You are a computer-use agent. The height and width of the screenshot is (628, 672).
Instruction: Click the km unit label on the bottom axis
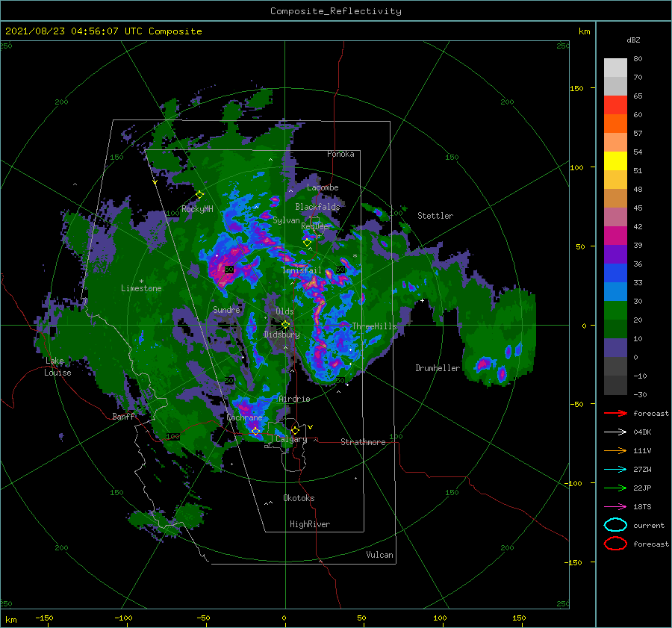click(11, 620)
